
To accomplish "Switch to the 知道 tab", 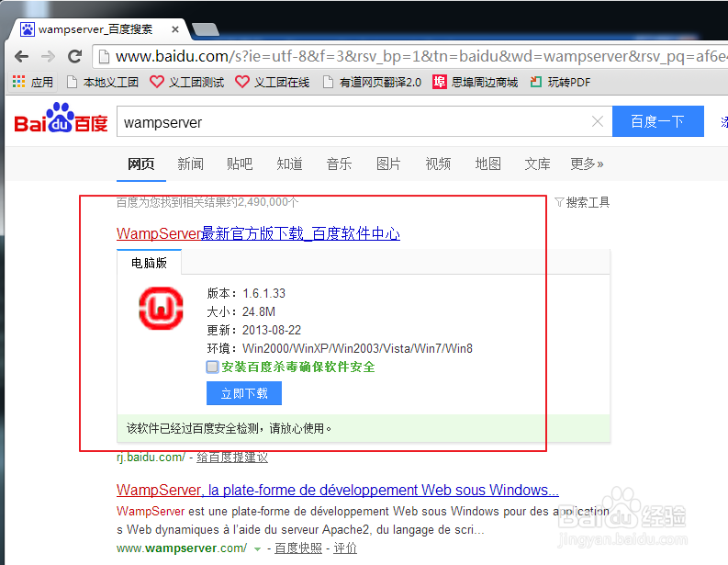I will tap(289, 164).
